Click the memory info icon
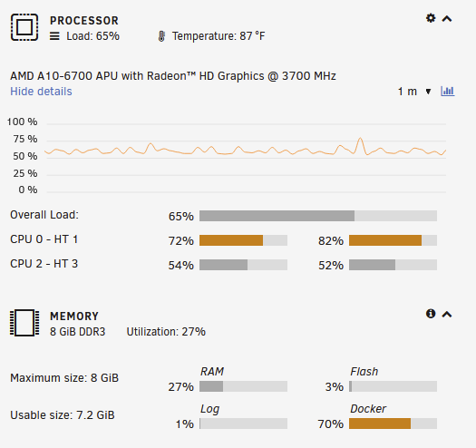The height and width of the screenshot is (448, 476). [431, 314]
